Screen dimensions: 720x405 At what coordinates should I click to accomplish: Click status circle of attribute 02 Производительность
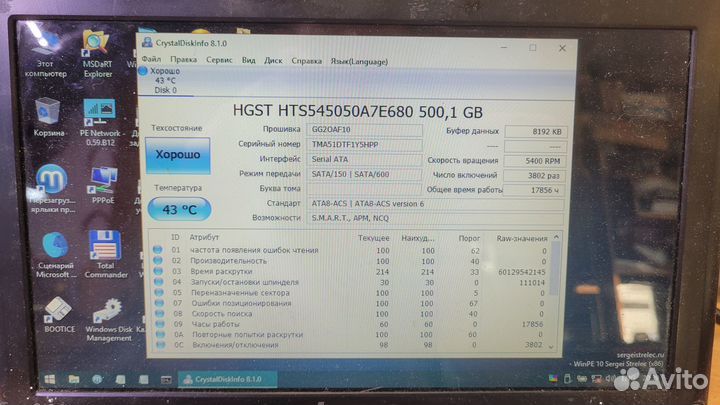point(158,260)
